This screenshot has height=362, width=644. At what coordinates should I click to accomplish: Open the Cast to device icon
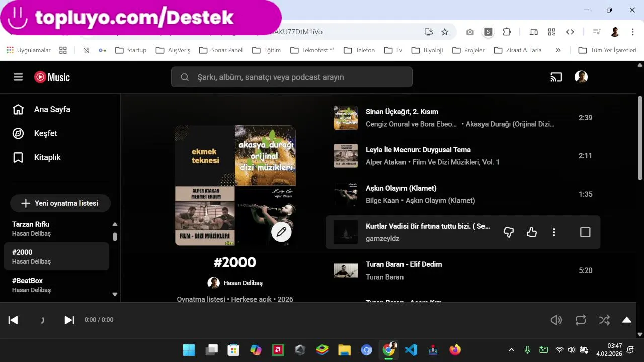[556, 77]
